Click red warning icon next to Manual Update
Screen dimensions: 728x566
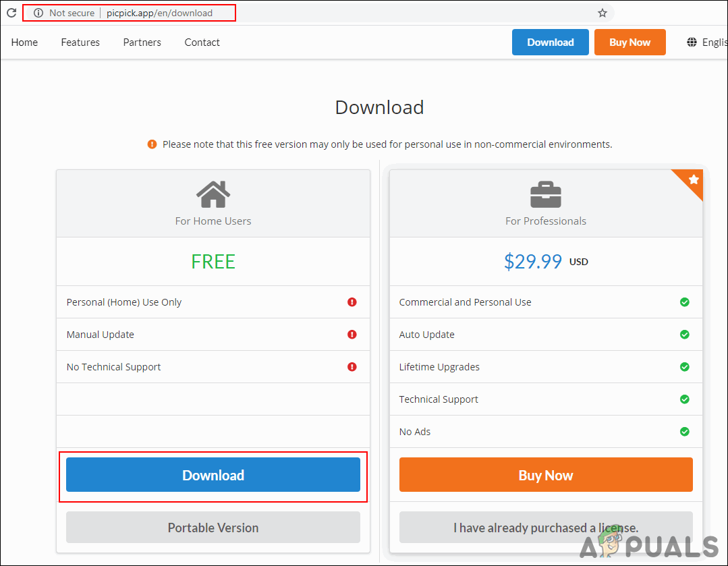(x=352, y=335)
